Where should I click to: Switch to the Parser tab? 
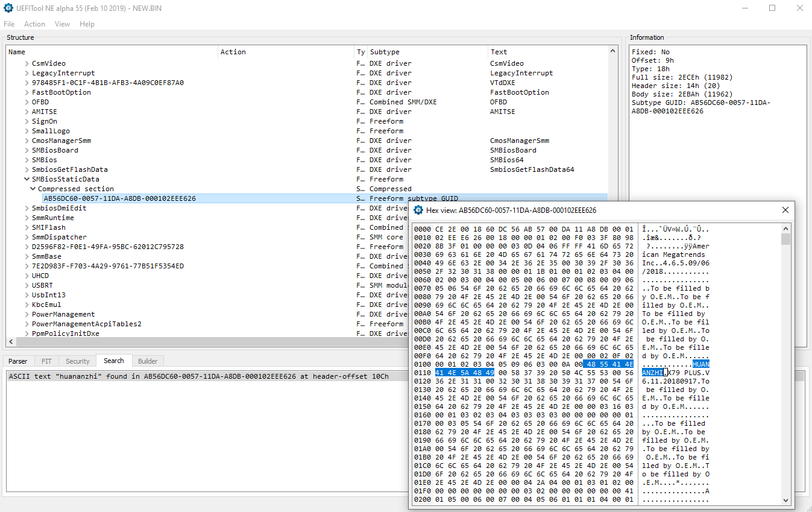tap(18, 361)
